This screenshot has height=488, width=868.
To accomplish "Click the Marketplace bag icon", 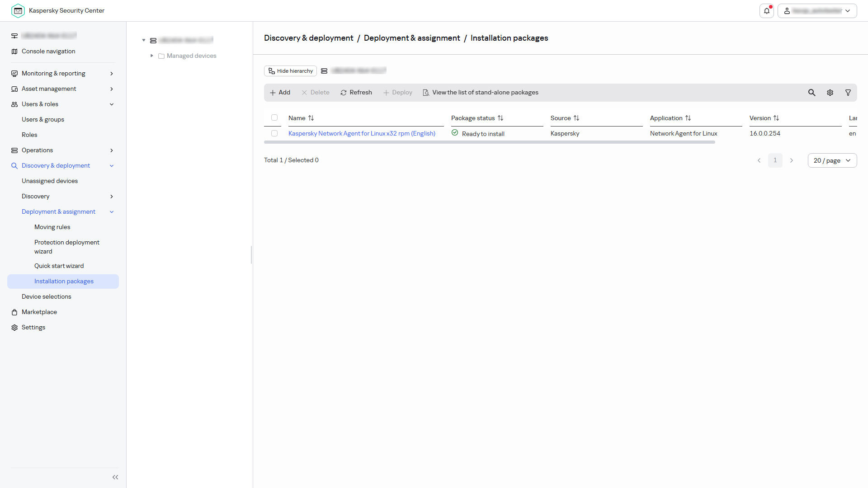I will click(x=14, y=312).
